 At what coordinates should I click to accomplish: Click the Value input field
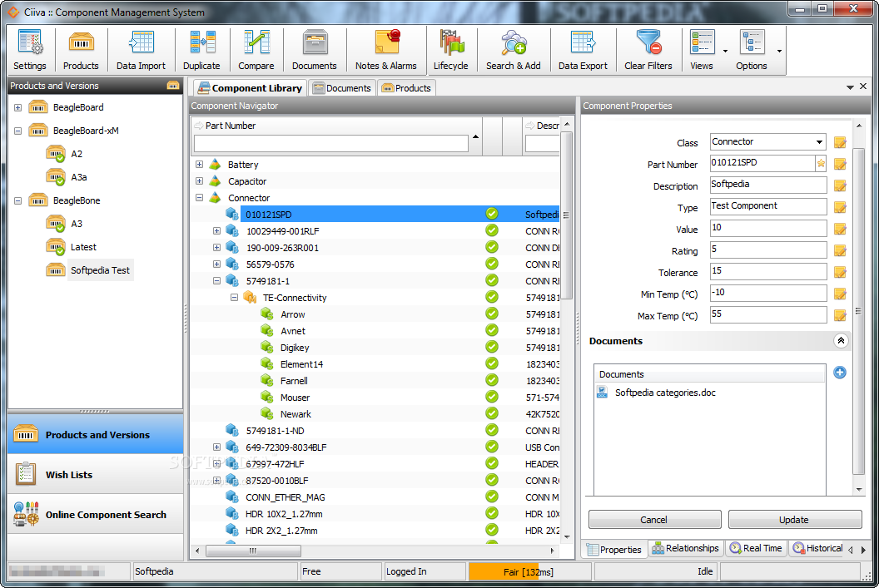(768, 229)
